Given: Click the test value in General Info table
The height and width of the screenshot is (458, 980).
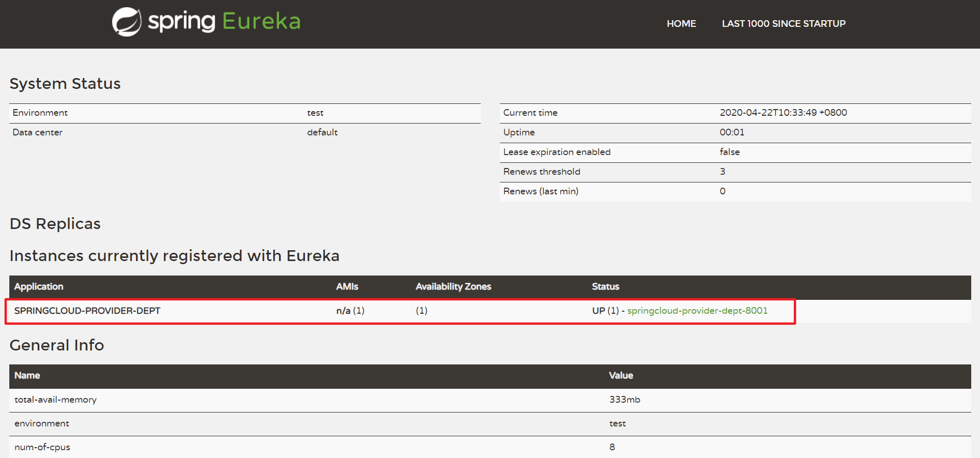Looking at the screenshot, I should click(x=617, y=424).
